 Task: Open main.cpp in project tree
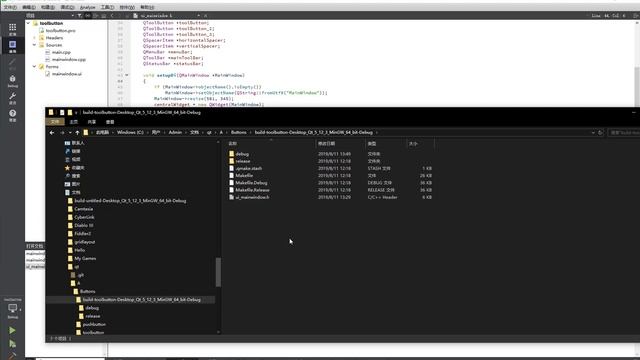coord(61,52)
